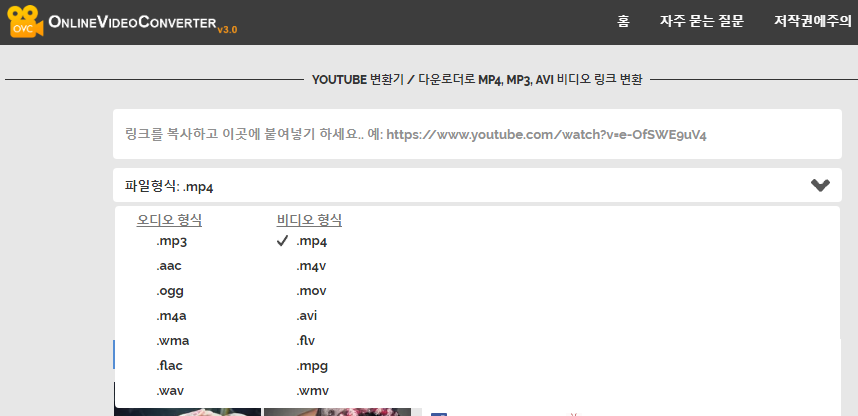858x416 pixels.
Task: Click the video link input field
Action: click(x=477, y=134)
